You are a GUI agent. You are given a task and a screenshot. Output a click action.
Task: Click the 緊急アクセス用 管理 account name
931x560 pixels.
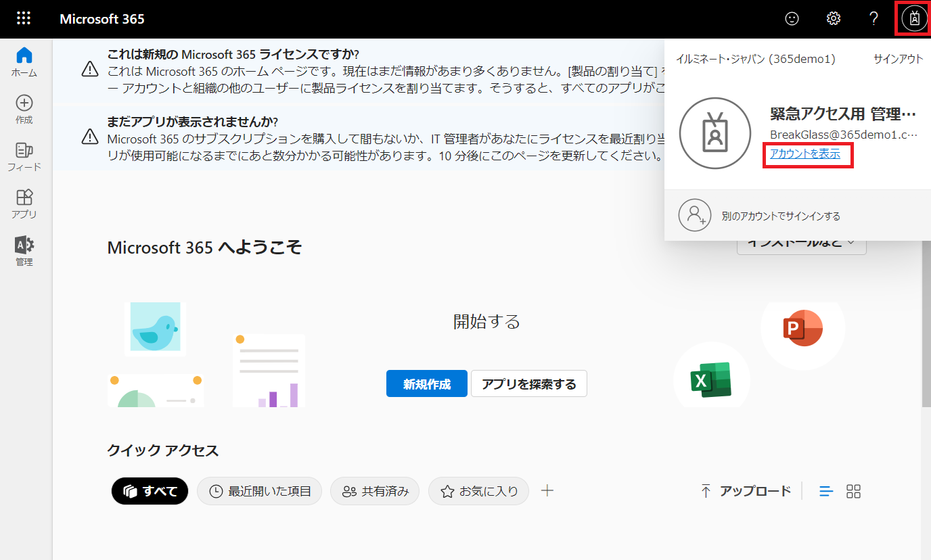point(843,114)
